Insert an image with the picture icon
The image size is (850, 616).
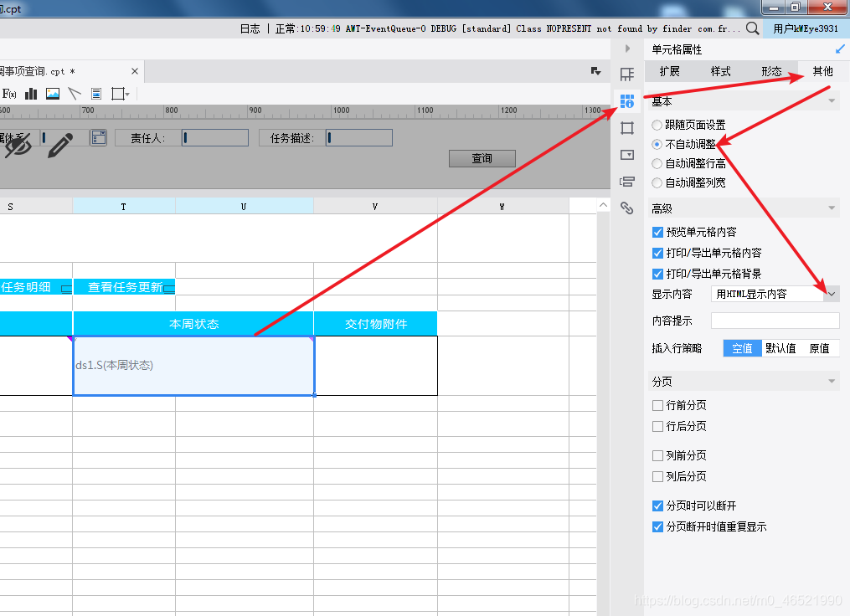pos(53,94)
